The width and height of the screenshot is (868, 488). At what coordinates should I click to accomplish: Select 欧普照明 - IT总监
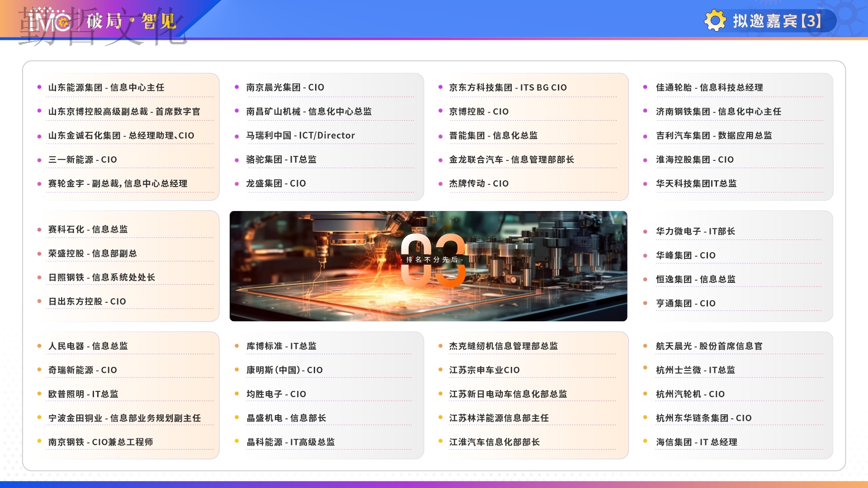point(83,394)
